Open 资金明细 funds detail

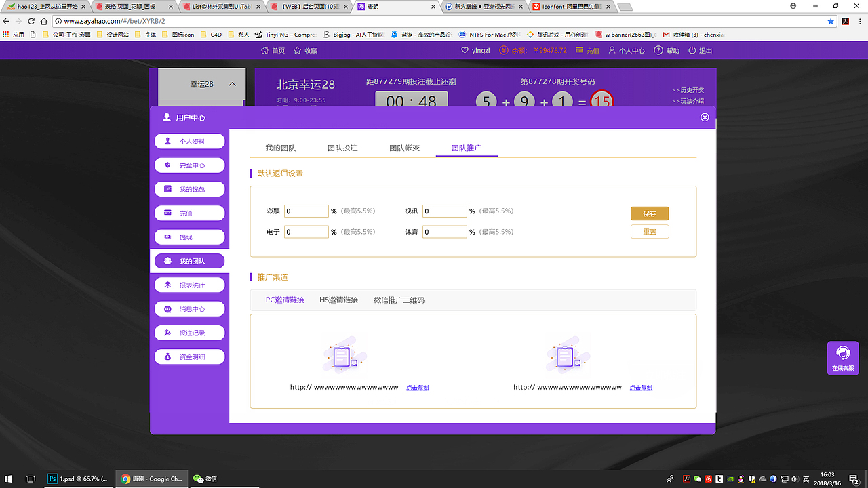(x=189, y=356)
